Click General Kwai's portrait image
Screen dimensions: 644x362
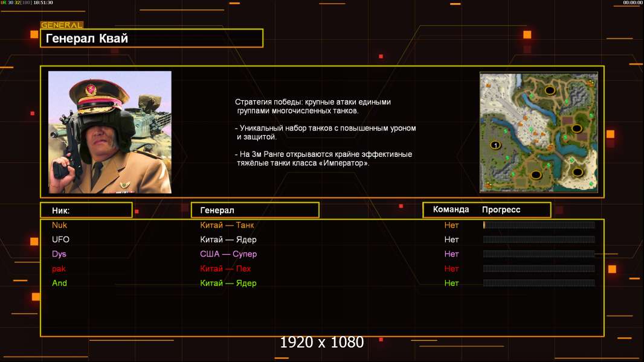pyautogui.click(x=110, y=132)
